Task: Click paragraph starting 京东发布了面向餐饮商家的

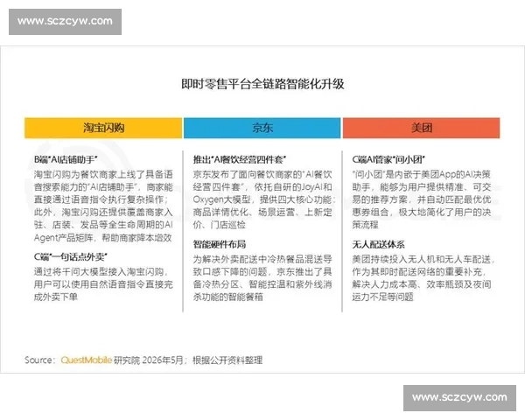Action: [263, 199]
